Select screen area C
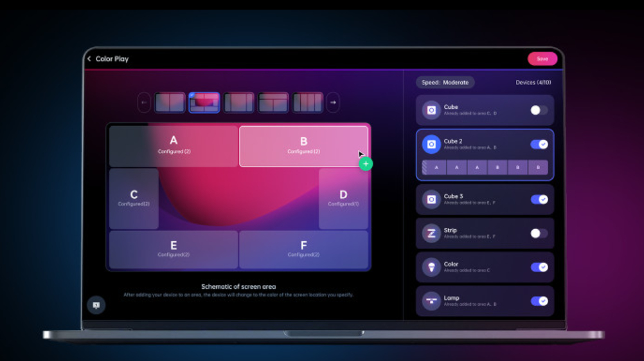Image resolution: width=644 pixels, height=361 pixels. pos(134,198)
